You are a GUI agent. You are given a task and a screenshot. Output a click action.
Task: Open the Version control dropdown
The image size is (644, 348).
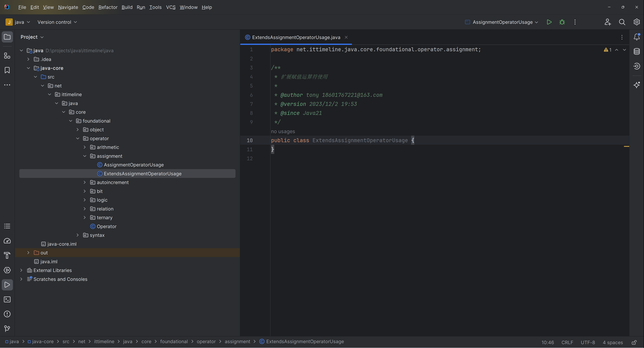point(57,22)
